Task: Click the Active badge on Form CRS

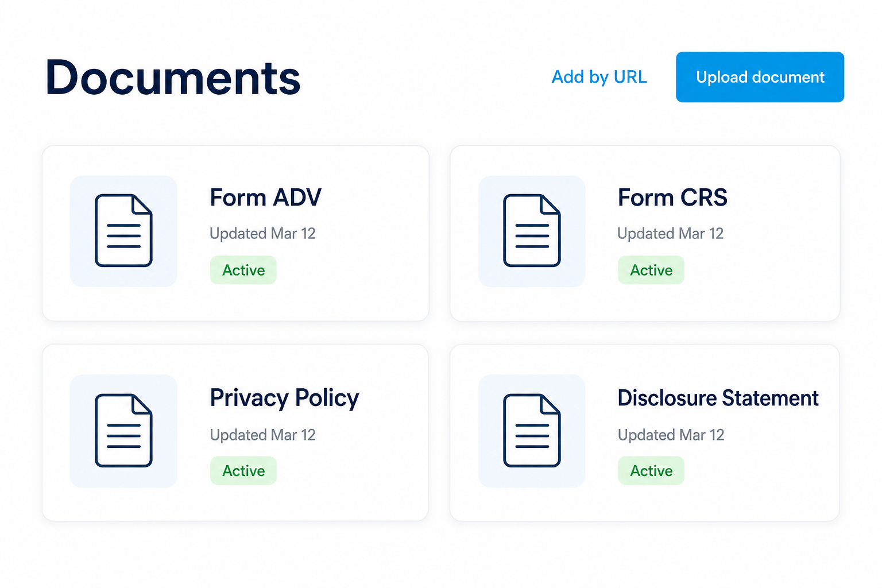Action: (651, 270)
